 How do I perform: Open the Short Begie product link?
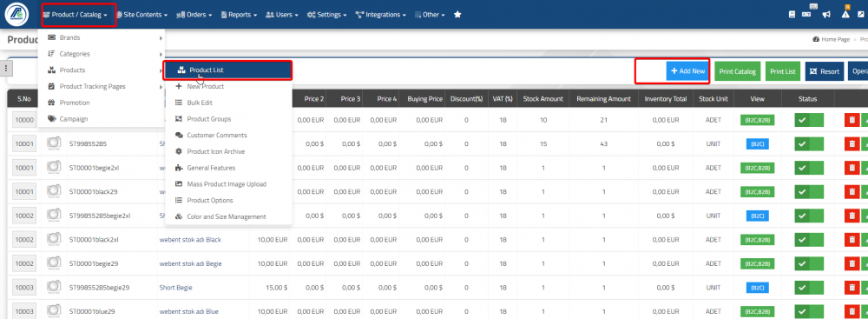[x=176, y=288]
